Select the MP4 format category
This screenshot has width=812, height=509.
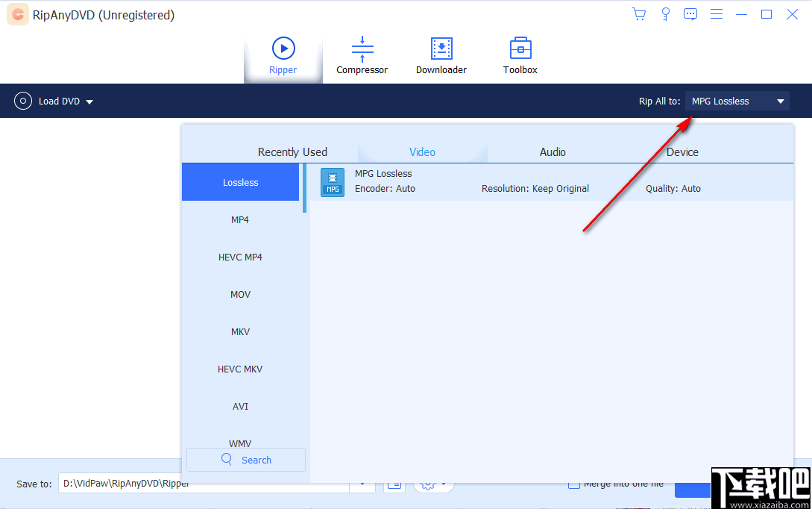point(240,219)
